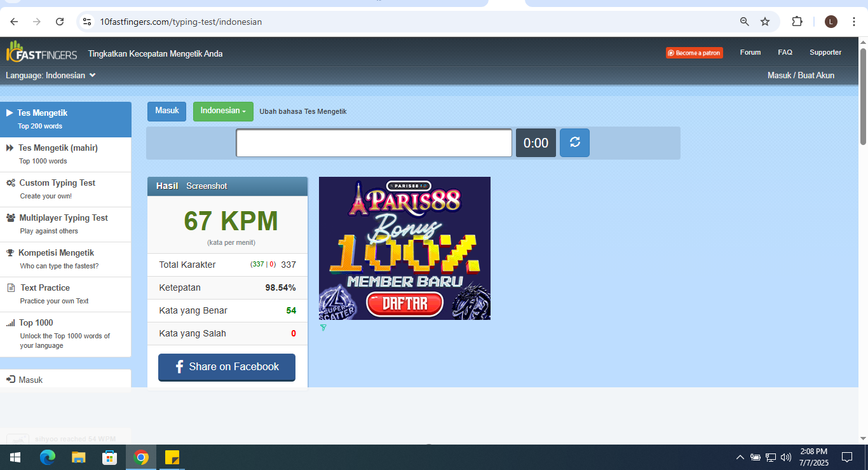Bookmark this page with the star icon
Viewport: 868px width, 470px height.
[x=765, y=22]
